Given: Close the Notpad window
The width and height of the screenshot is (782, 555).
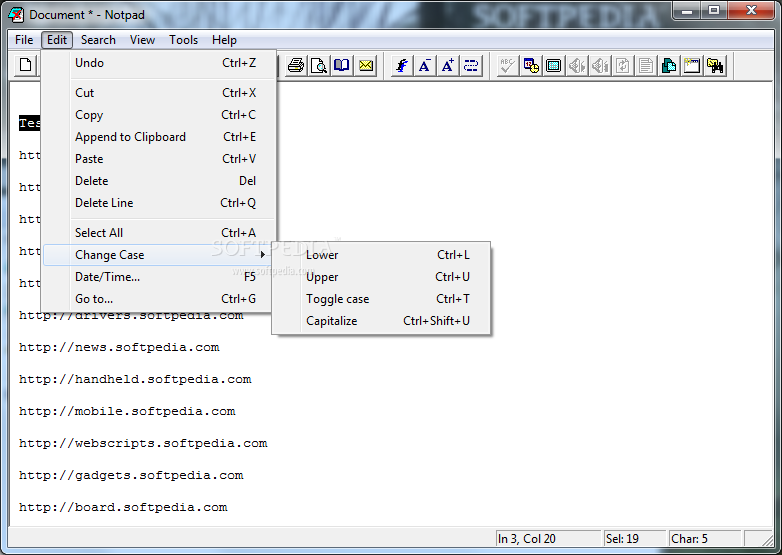Looking at the screenshot, I should [x=751, y=10].
